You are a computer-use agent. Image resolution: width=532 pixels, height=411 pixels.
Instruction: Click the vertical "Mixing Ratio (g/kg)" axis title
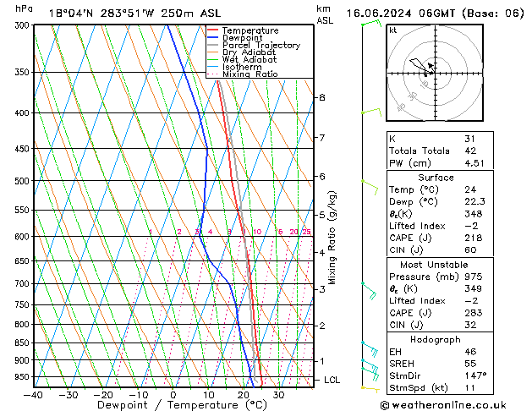click(x=332, y=238)
